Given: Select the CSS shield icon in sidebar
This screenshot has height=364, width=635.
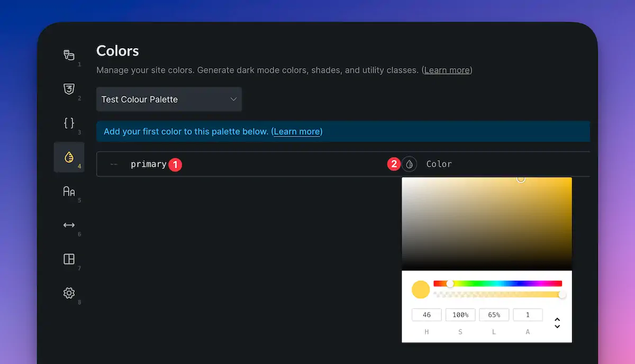Looking at the screenshot, I should (x=69, y=89).
